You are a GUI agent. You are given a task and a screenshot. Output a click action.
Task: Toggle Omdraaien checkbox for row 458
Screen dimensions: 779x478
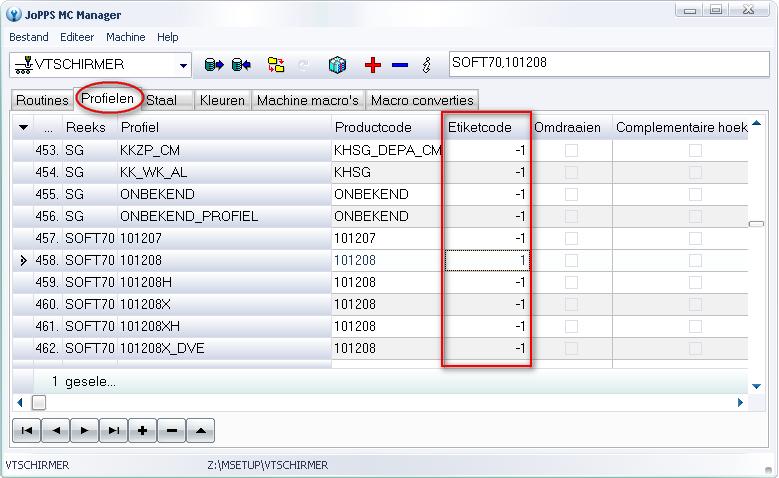571,260
